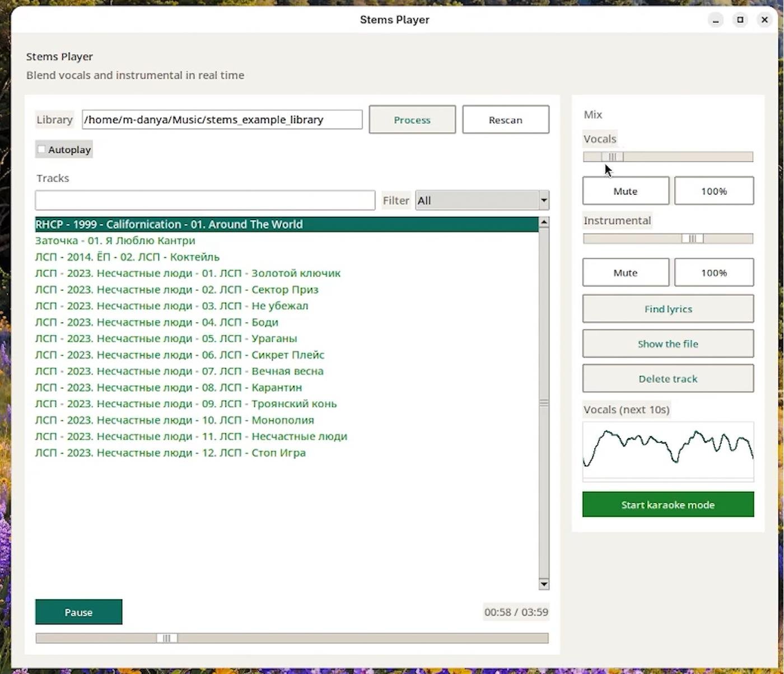The width and height of the screenshot is (784, 674).
Task: Reset Instrumental volume to 100%
Action: click(x=713, y=273)
